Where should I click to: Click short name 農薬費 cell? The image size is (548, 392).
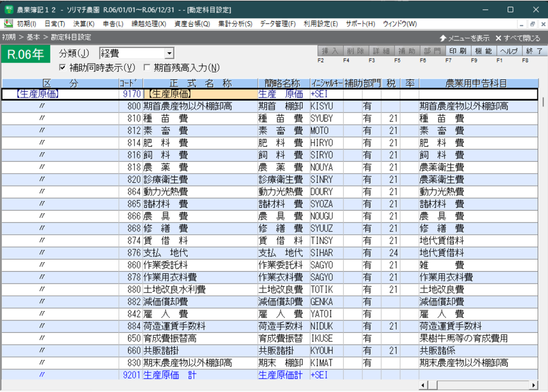(x=284, y=167)
